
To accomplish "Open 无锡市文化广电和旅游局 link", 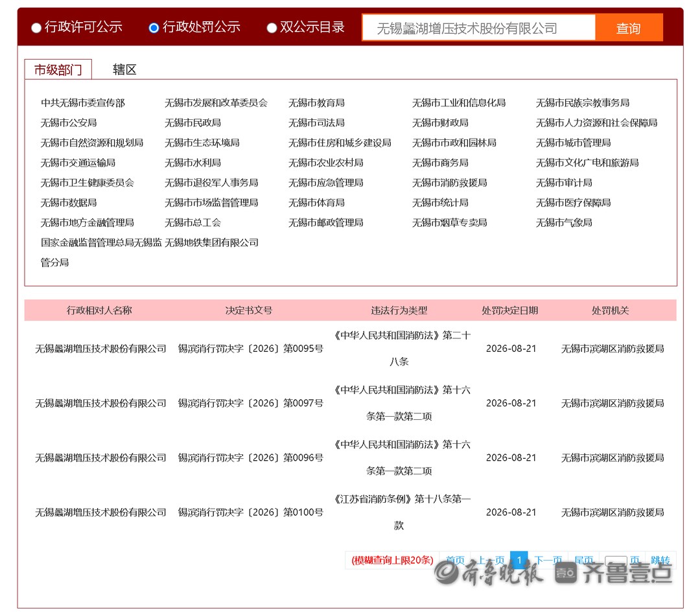I will pos(587,163).
